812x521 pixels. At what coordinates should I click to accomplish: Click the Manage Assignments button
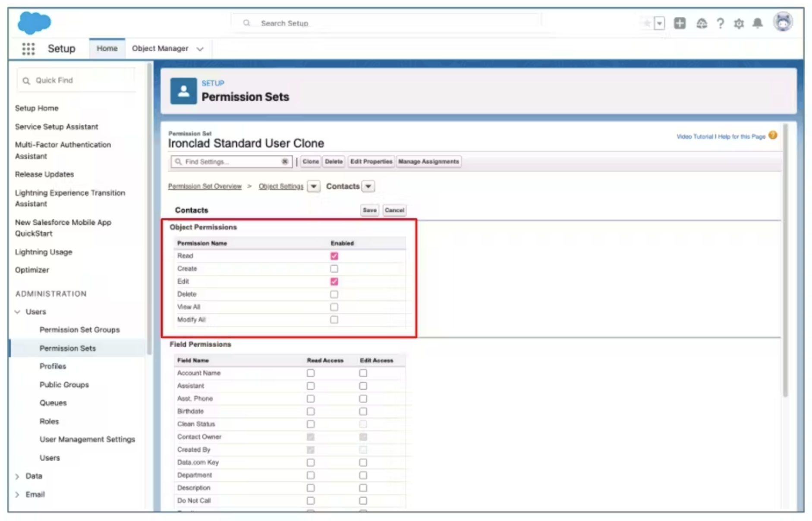428,162
